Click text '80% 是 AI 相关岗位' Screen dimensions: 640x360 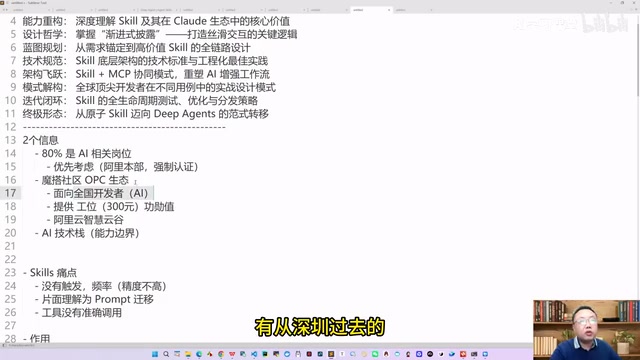coord(86,153)
